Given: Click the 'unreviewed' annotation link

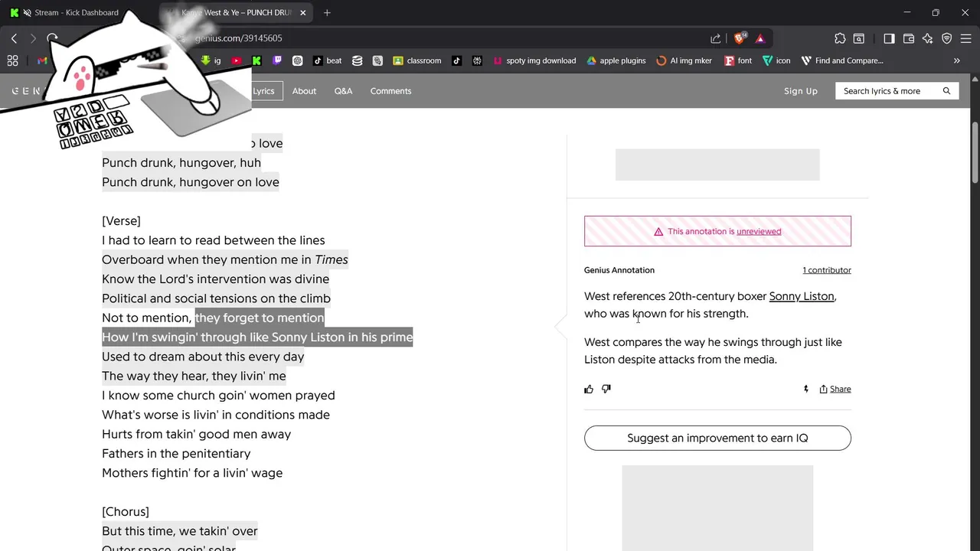Looking at the screenshot, I should pos(759,231).
